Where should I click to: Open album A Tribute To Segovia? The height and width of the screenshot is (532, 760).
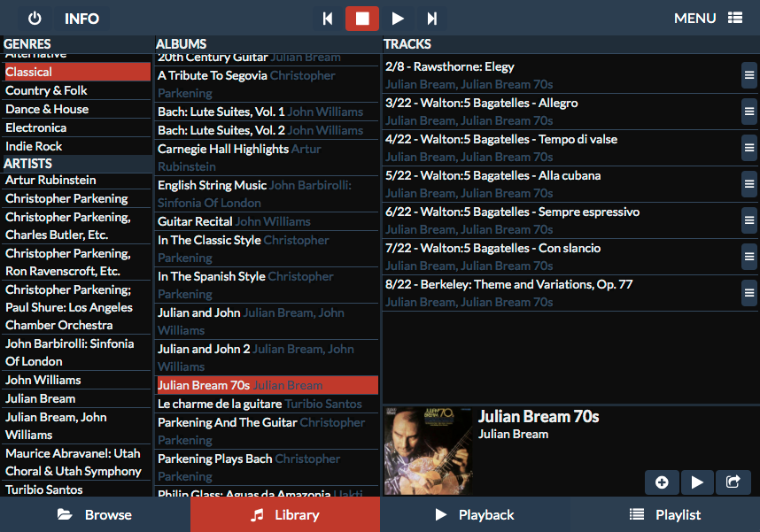click(x=268, y=84)
